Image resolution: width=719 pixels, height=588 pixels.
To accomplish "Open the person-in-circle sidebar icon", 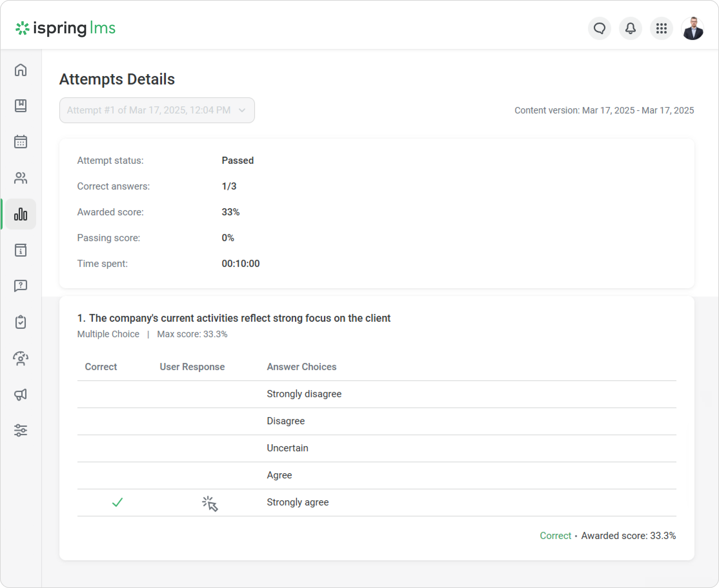I will coord(21,358).
